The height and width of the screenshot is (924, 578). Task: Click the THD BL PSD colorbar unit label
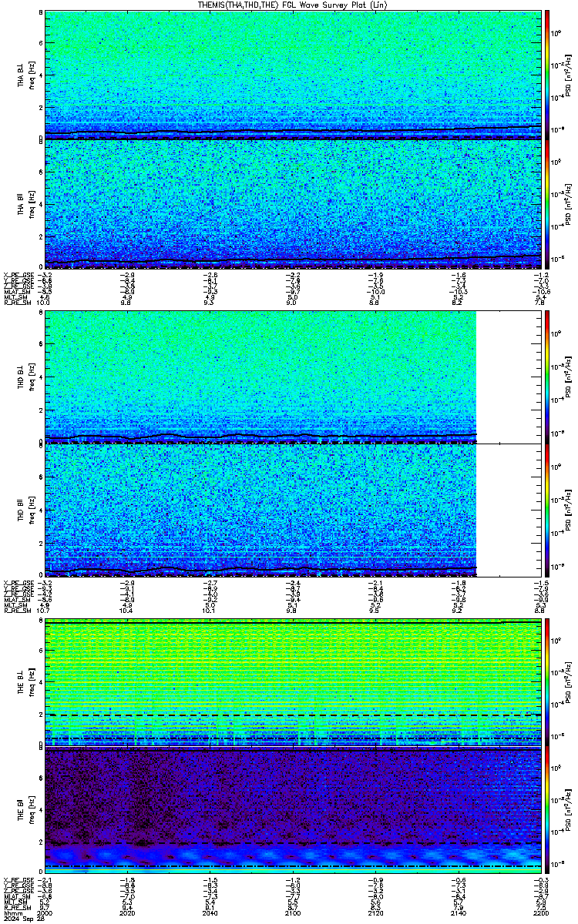point(568,377)
